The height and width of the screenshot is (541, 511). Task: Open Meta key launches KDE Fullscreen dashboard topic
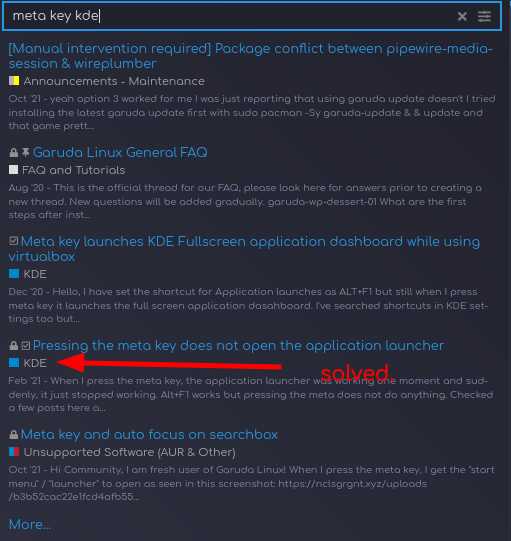pos(244,249)
